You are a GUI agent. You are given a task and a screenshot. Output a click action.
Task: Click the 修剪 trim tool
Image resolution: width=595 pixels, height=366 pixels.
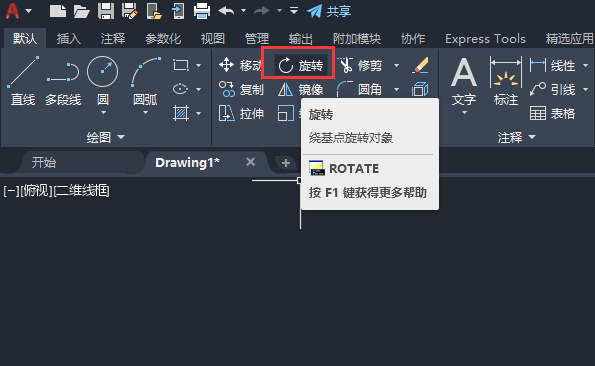(361, 66)
